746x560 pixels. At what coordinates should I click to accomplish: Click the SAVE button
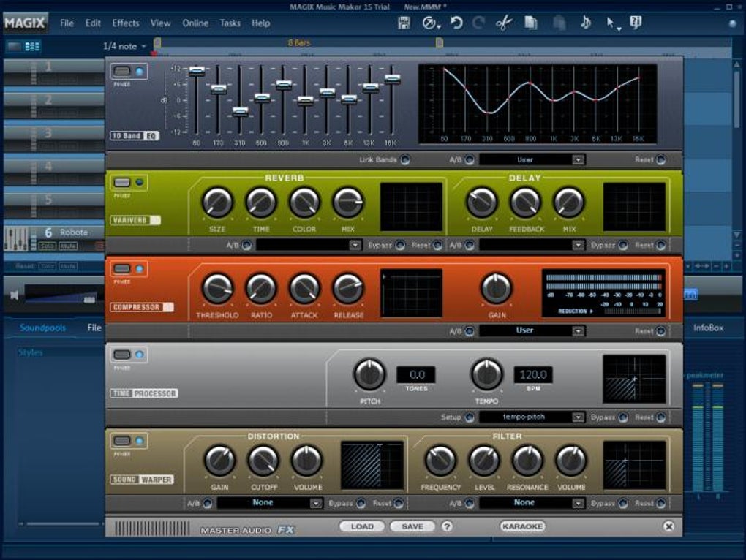tap(412, 526)
